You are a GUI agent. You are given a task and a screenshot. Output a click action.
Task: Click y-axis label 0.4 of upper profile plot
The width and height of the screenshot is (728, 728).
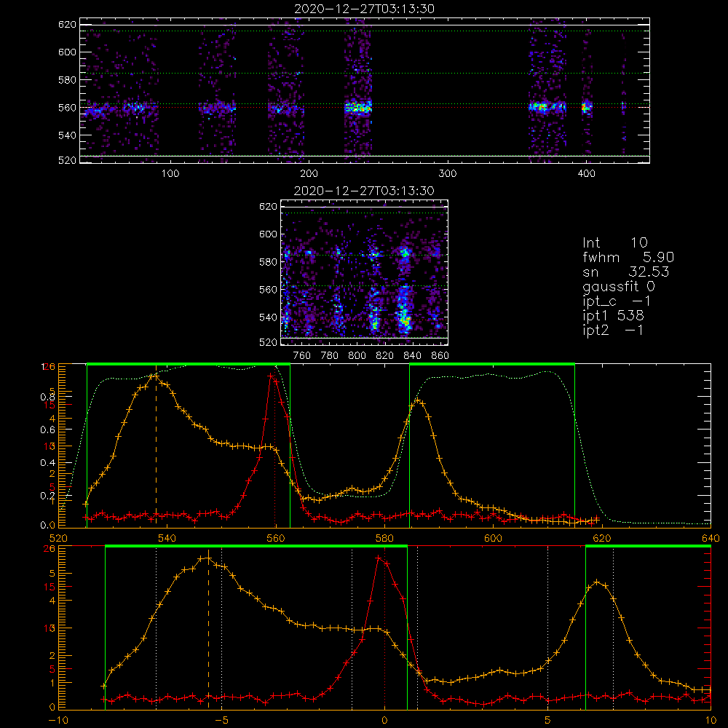tap(47, 463)
